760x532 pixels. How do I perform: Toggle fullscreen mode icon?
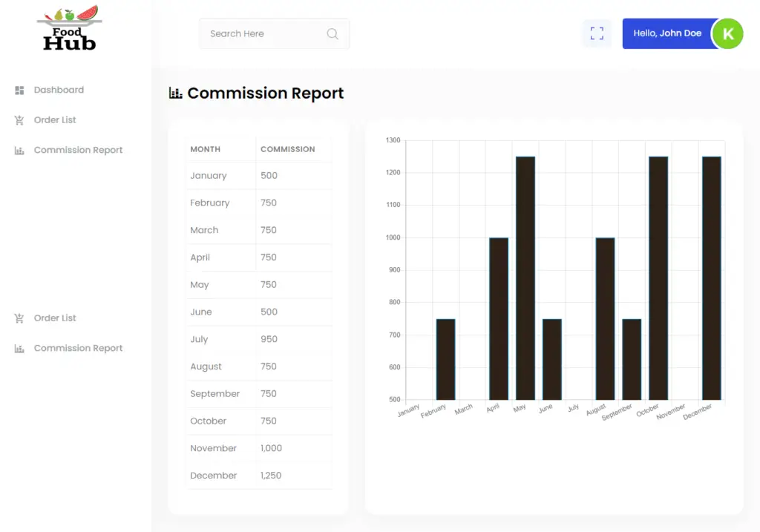point(597,33)
